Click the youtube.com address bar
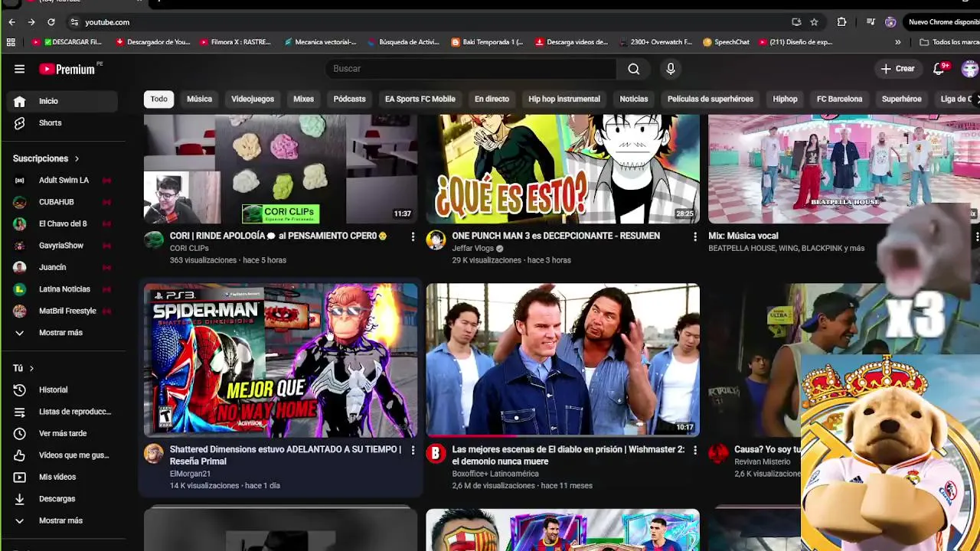Viewport: 980px width, 551px height. (429, 22)
